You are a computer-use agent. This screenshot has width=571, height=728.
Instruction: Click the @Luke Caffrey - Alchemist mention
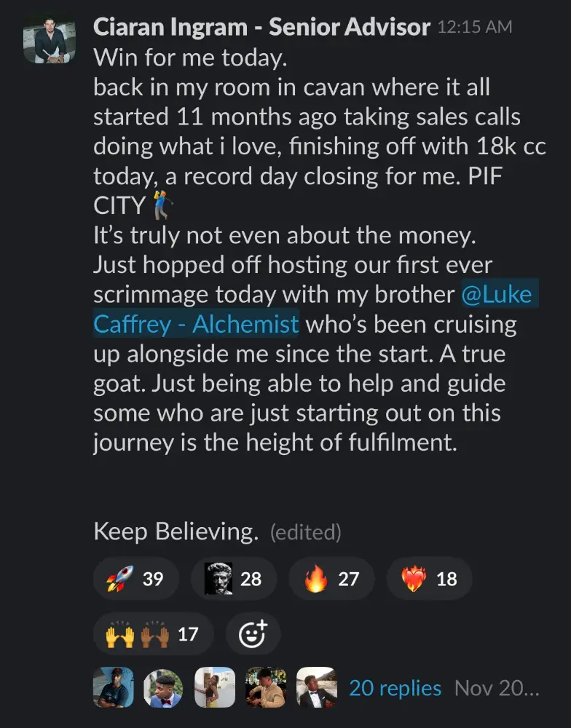pyautogui.click(x=313, y=309)
